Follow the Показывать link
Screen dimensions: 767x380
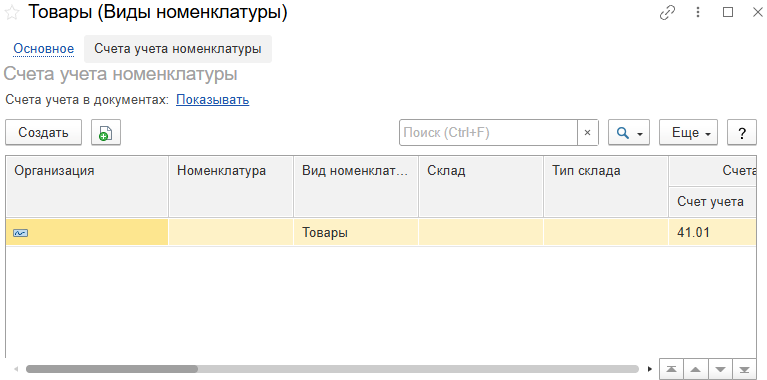[212, 100]
